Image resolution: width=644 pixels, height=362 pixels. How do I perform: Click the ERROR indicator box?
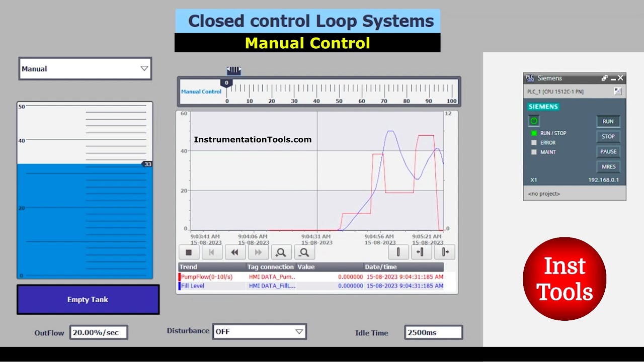(x=533, y=142)
